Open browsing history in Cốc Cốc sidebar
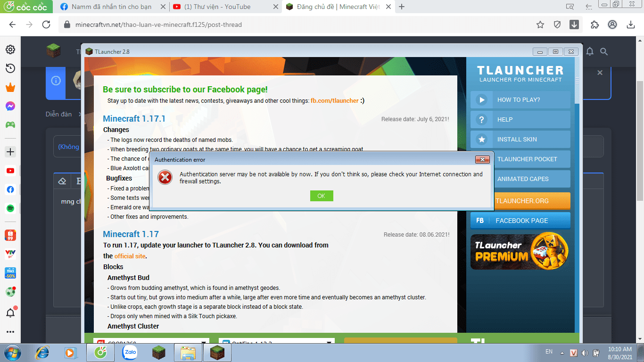 (10, 68)
